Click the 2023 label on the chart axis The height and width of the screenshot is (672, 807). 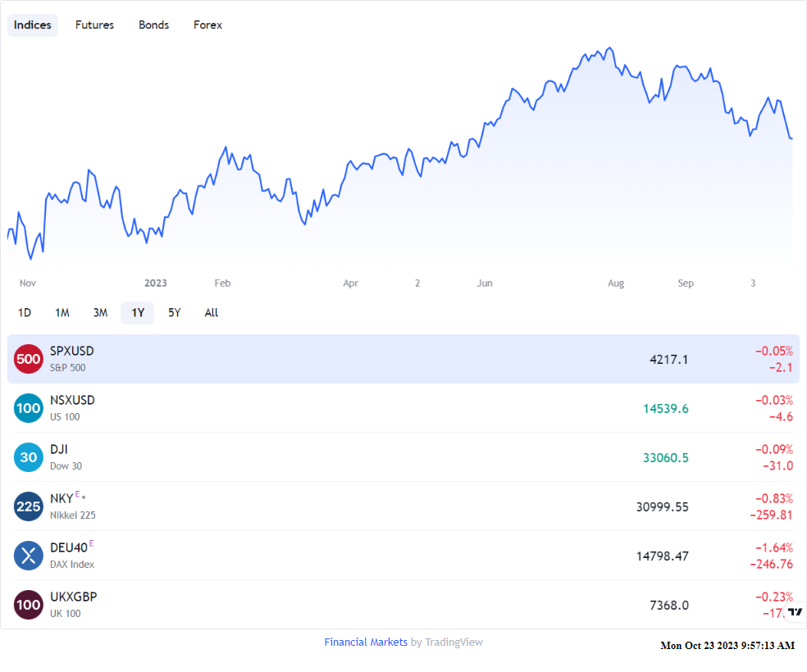point(156,284)
